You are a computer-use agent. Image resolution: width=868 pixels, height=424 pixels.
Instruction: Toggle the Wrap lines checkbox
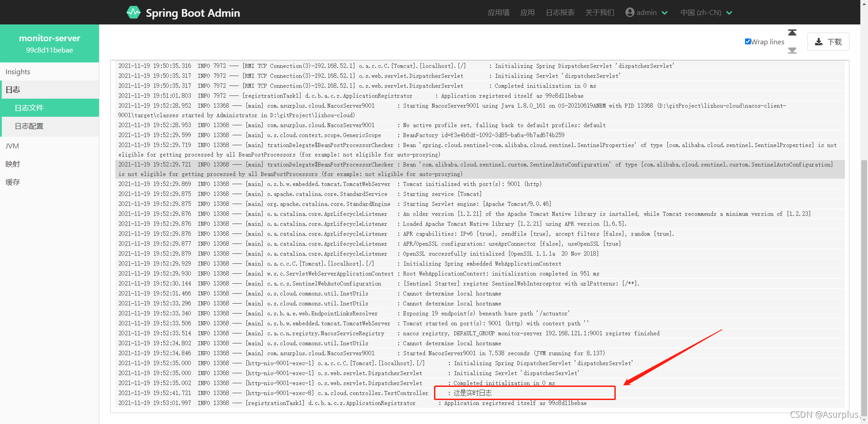click(x=748, y=42)
